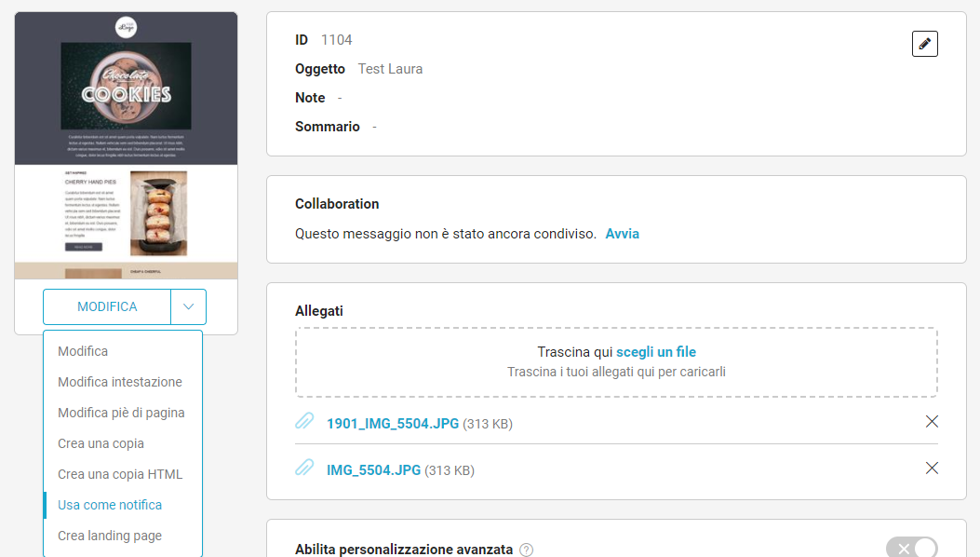Click the scegli un file link
Image resolution: width=980 pixels, height=557 pixels.
[x=655, y=352]
